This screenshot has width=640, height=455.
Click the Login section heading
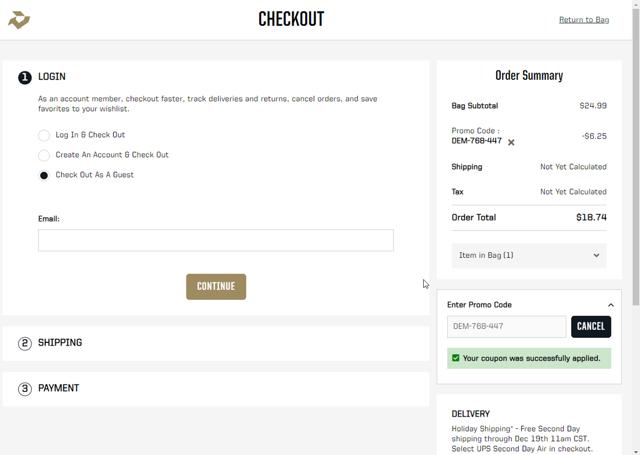pos(52,77)
